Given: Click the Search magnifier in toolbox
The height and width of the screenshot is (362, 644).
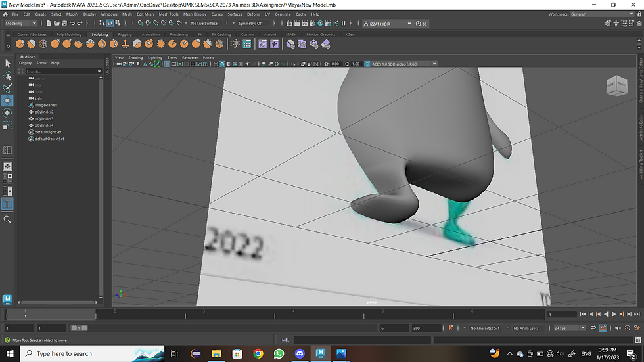Looking at the screenshot, I should (7, 220).
